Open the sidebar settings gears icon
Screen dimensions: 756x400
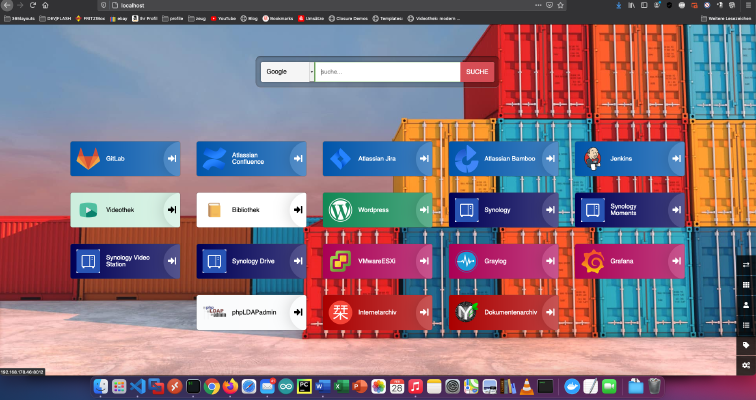coord(746,365)
